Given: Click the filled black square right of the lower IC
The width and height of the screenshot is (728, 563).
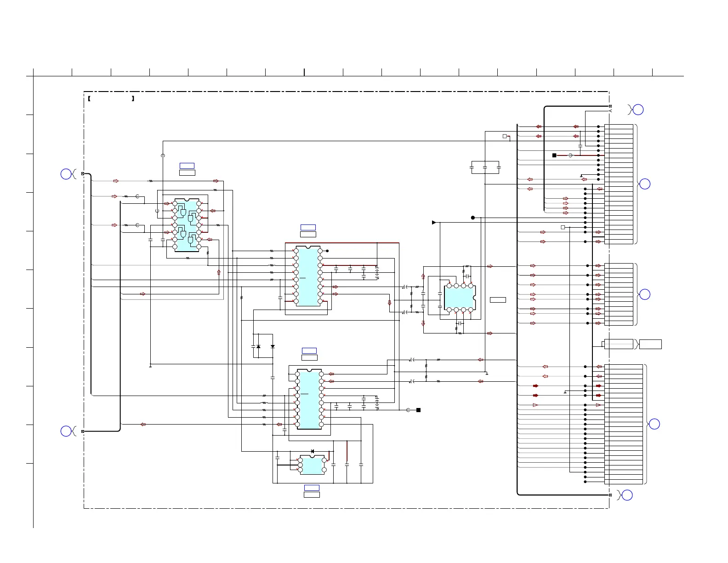Looking at the screenshot, I should 418,410.
